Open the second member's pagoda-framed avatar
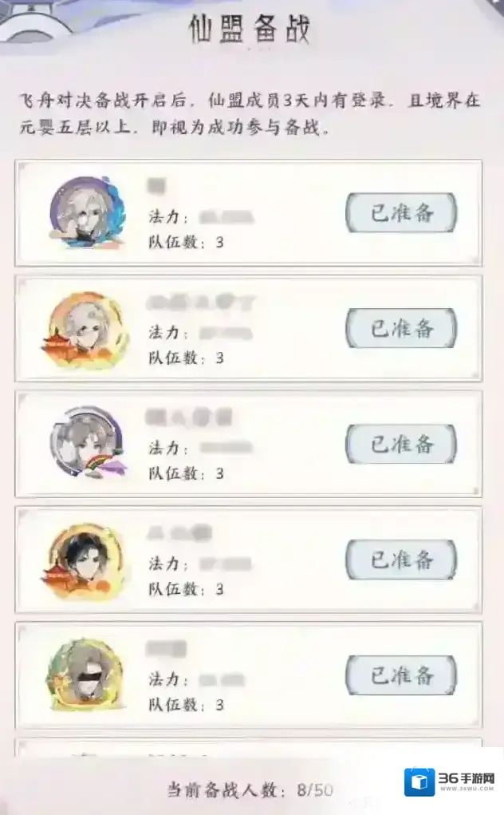Image resolution: width=504 pixels, height=815 pixels. [x=85, y=329]
